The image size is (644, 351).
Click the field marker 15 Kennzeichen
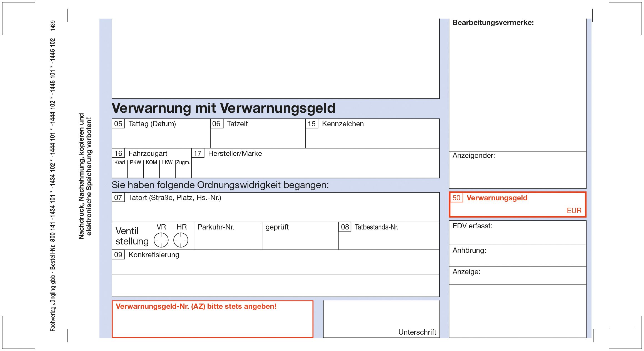(x=312, y=124)
